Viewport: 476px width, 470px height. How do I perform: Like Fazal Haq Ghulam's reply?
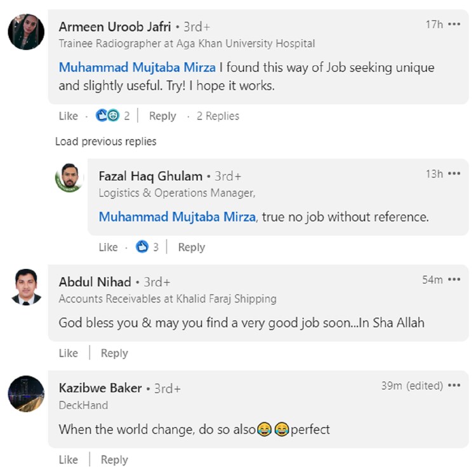(x=109, y=247)
